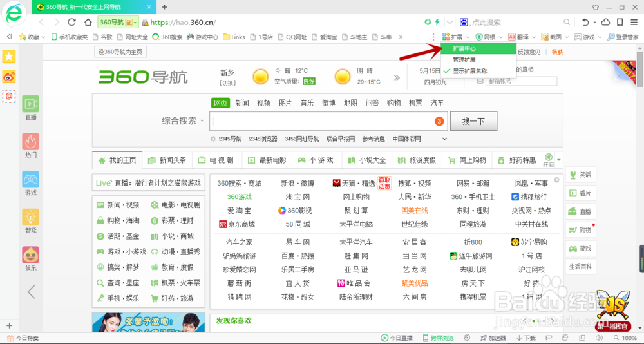Expand the category tabs dropdown arrow
The image size is (644, 344).
(558, 160)
